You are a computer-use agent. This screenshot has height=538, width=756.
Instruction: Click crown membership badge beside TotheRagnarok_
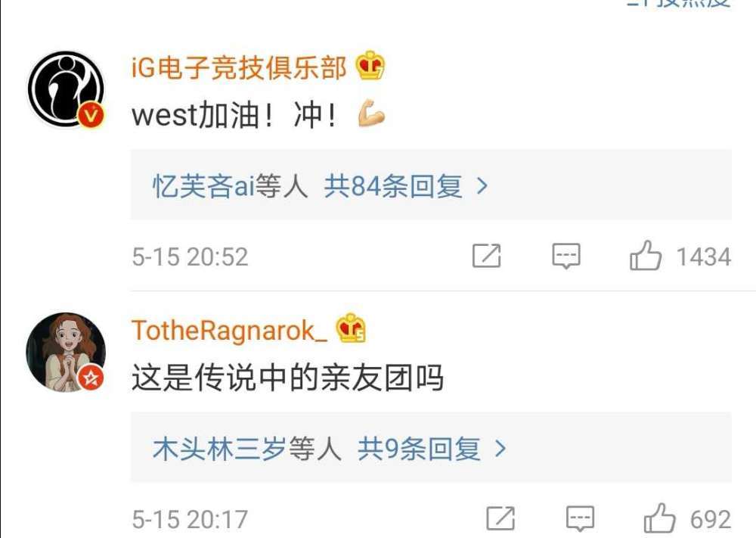[351, 328]
